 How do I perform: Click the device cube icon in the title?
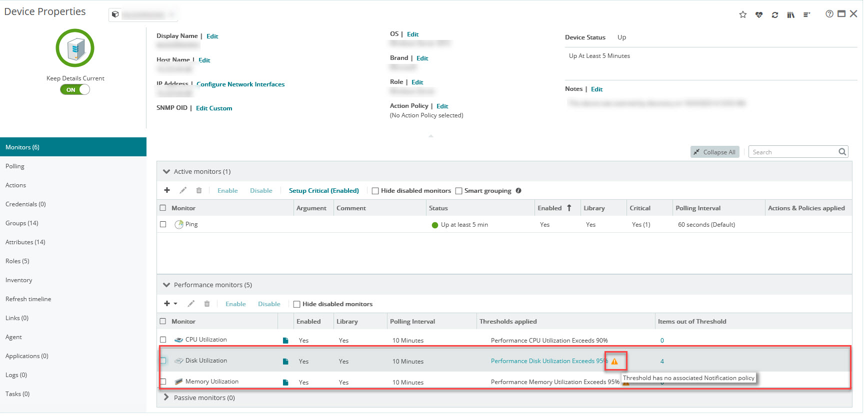[x=115, y=14]
